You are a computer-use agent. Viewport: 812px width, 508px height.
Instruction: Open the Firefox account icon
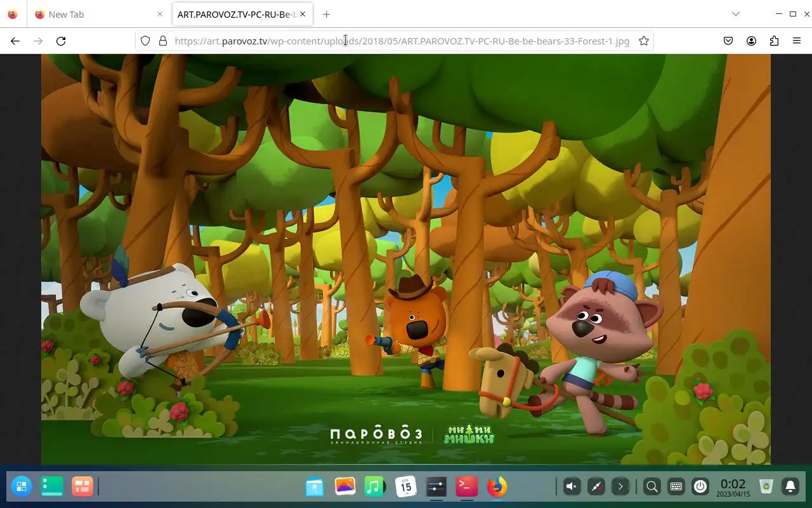751,41
